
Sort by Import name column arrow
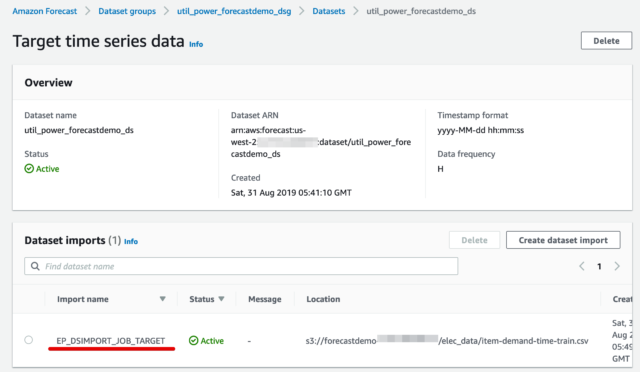point(162,299)
